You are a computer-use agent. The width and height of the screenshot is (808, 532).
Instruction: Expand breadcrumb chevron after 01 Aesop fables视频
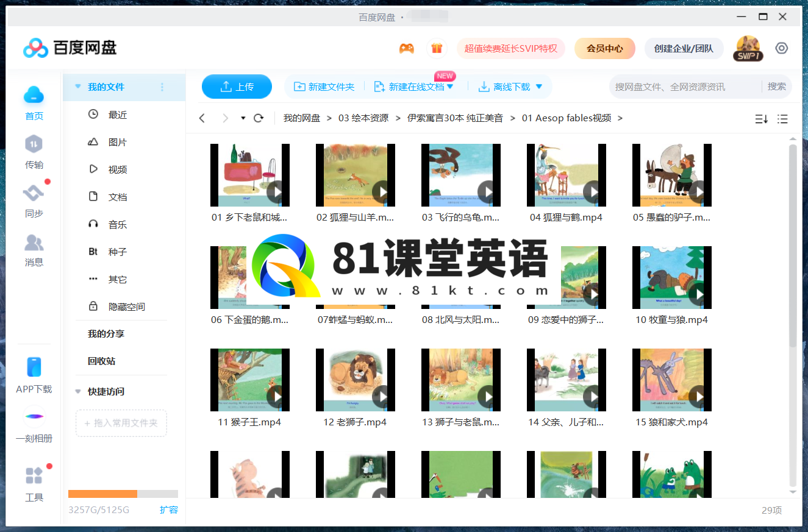(620, 118)
